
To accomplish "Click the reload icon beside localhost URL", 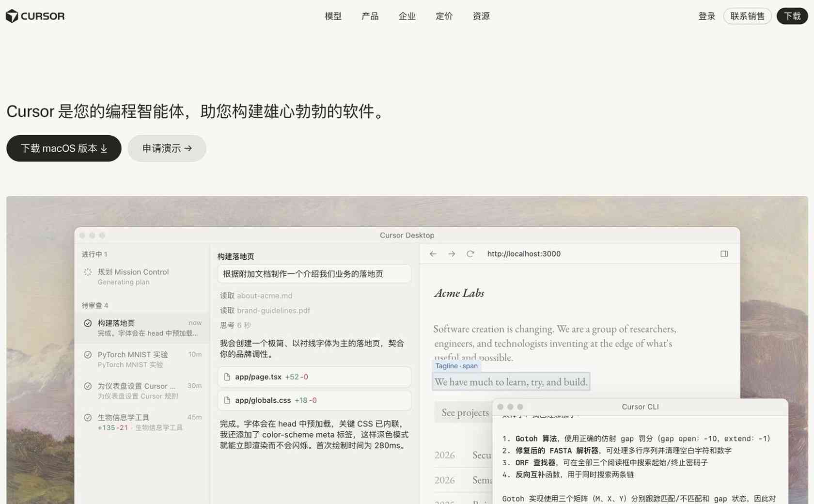I will point(470,254).
